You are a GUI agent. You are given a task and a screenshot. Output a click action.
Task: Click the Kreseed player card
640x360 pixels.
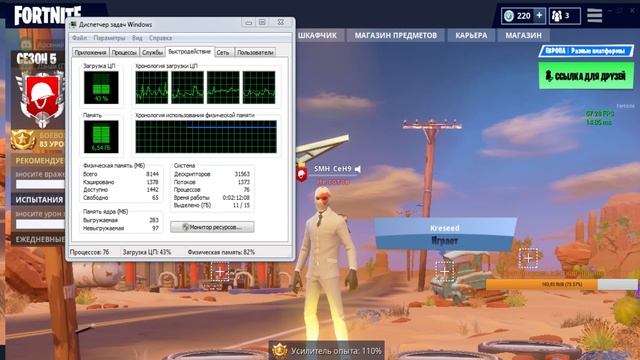445,233
